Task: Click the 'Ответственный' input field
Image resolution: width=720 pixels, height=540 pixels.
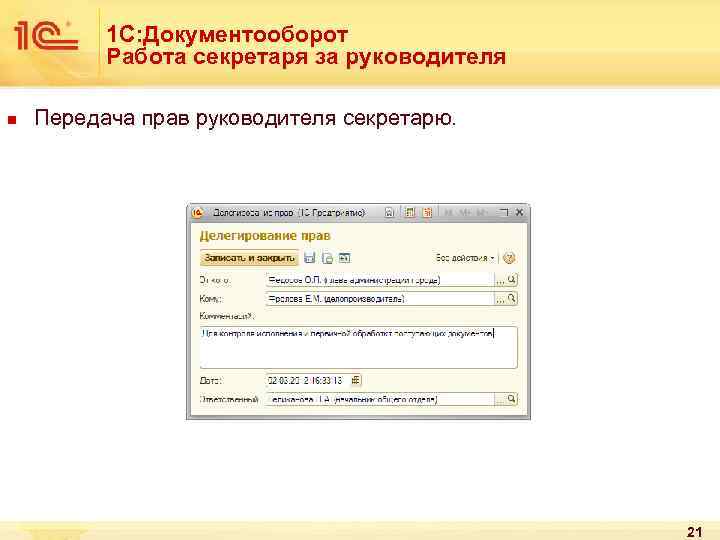Action: point(380,399)
